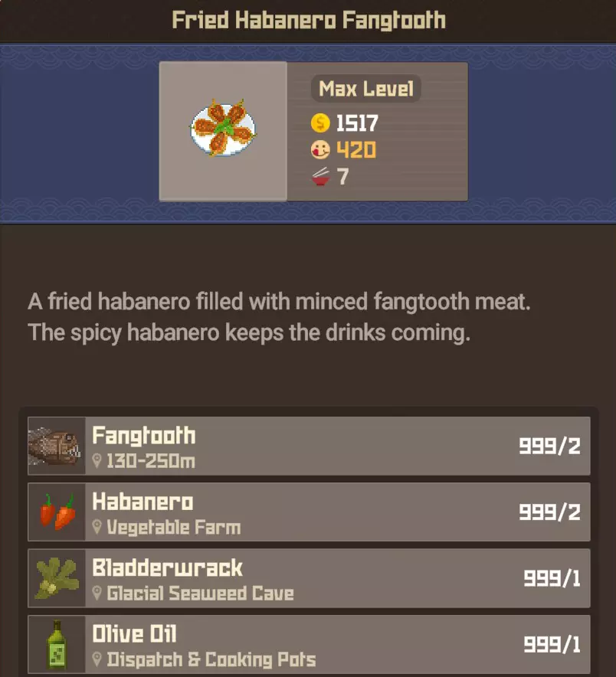Select the Bladderwrack ingredient name
The width and height of the screenshot is (616, 677).
tap(167, 567)
